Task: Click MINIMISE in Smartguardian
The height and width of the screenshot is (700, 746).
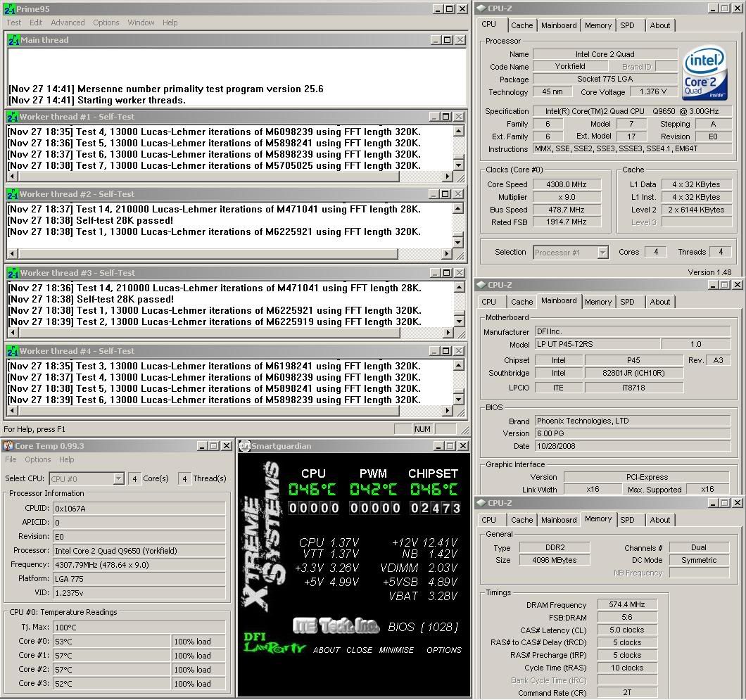Action: [396, 650]
